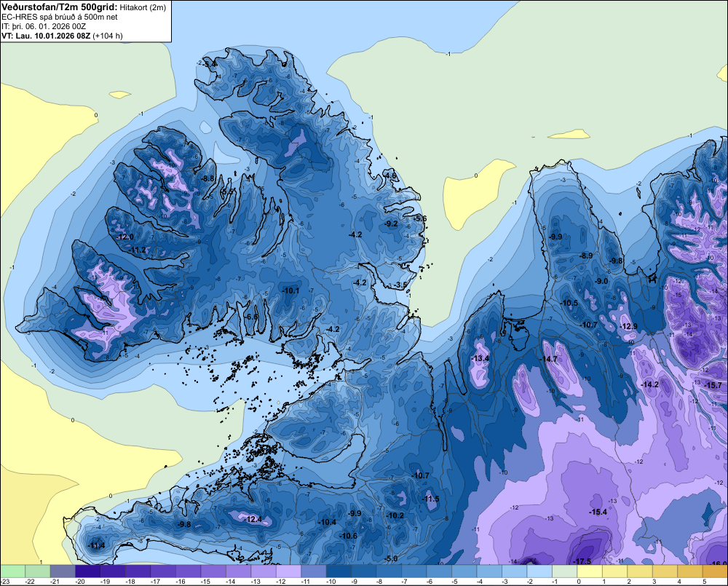Screen dimensions: 728x586
Task: Click the legend scale label -15
Action: point(205,582)
